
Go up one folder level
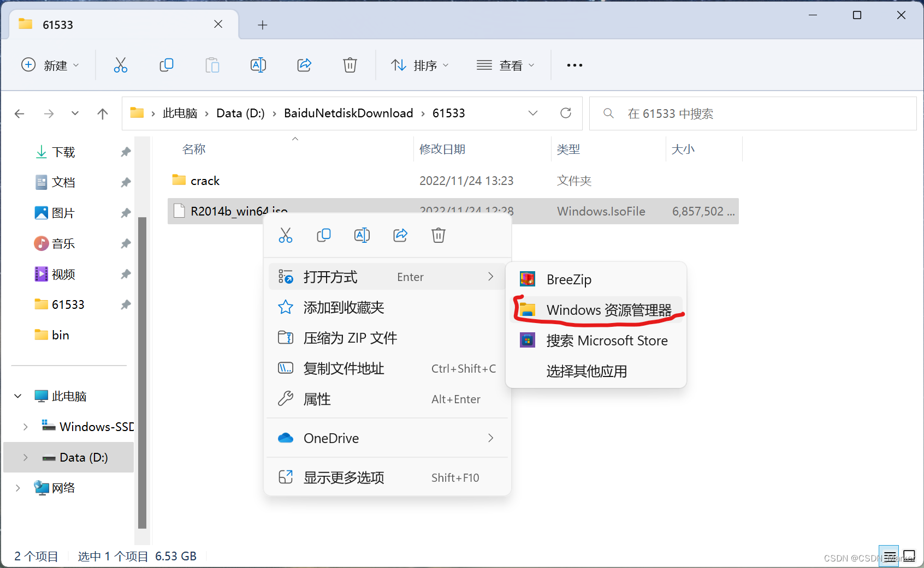pos(103,113)
